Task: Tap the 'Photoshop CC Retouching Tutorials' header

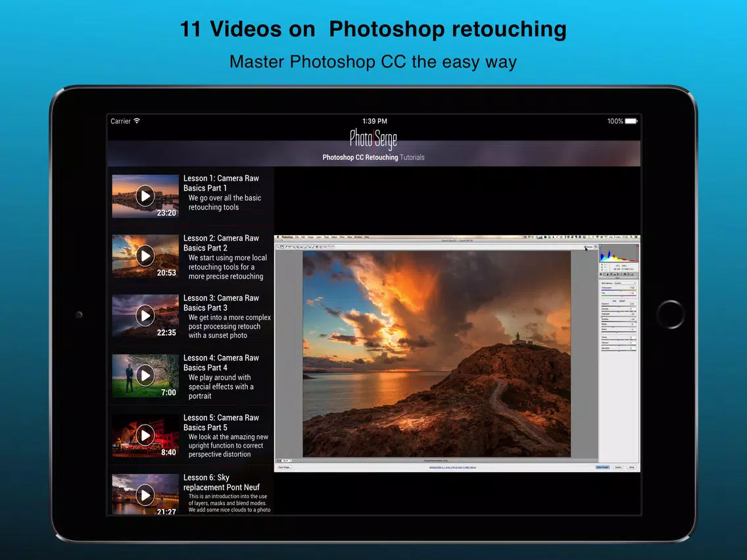Action: [x=373, y=157]
